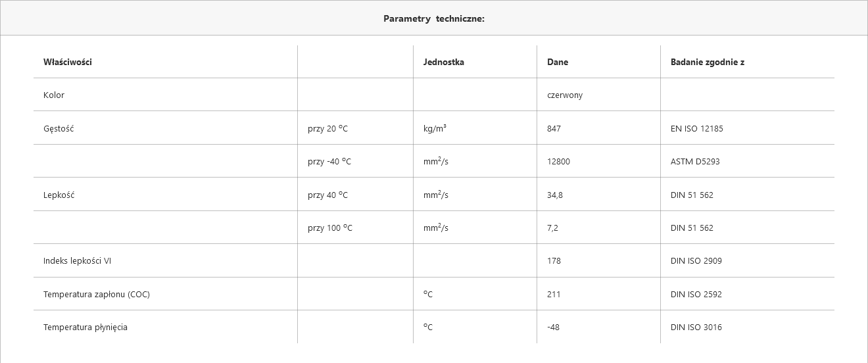Click the "Lepkość" row label
The width and height of the screenshot is (868, 363).
coord(59,195)
